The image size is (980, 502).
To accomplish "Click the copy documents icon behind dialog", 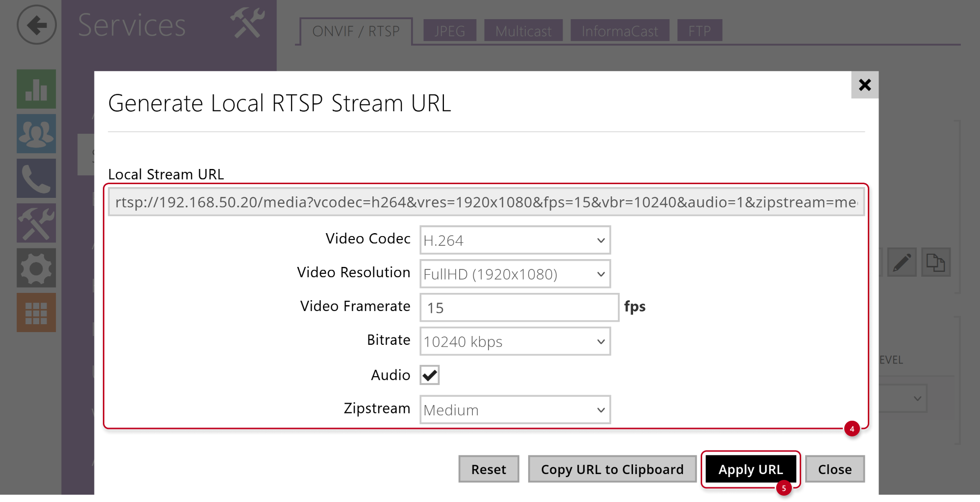I will [x=936, y=263].
